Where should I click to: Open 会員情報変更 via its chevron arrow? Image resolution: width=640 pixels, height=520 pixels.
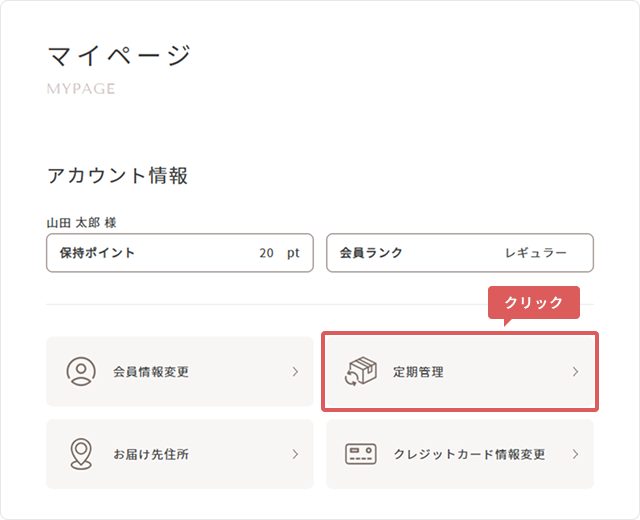coord(295,372)
